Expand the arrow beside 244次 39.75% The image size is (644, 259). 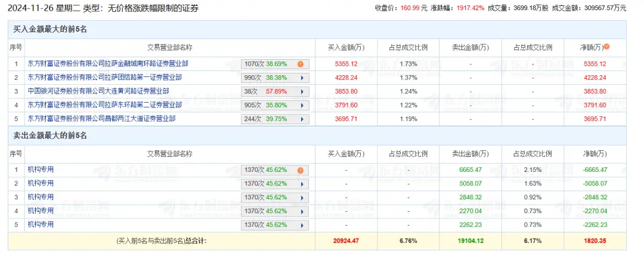click(x=302, y=119)
